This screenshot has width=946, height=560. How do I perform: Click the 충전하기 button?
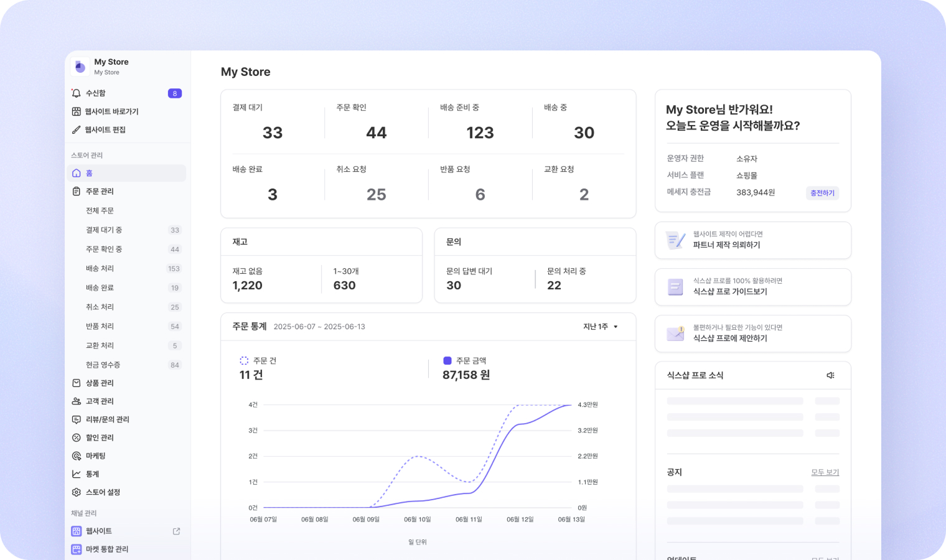(x=822, y=194)
